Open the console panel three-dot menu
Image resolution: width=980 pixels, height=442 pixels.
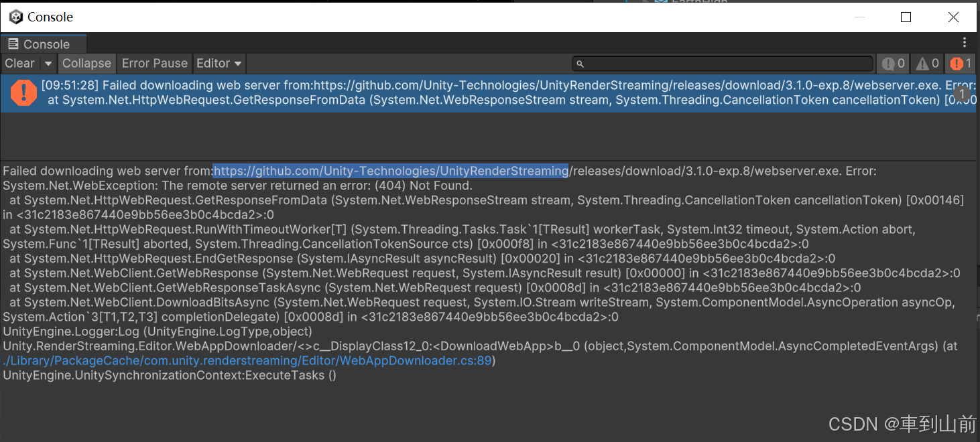(965, 43)
